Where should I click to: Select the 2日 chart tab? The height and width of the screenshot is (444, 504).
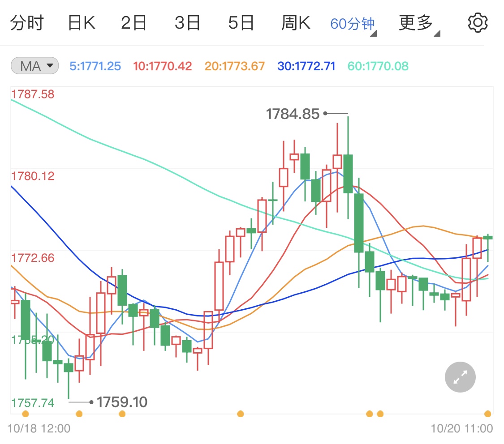pos(134,23)
